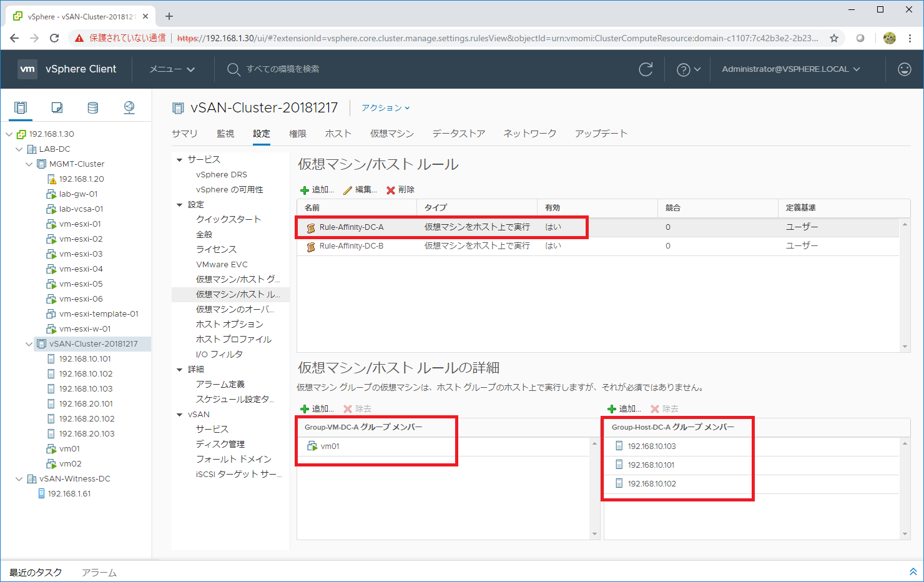Click the vm logo in header

[27, 69]
